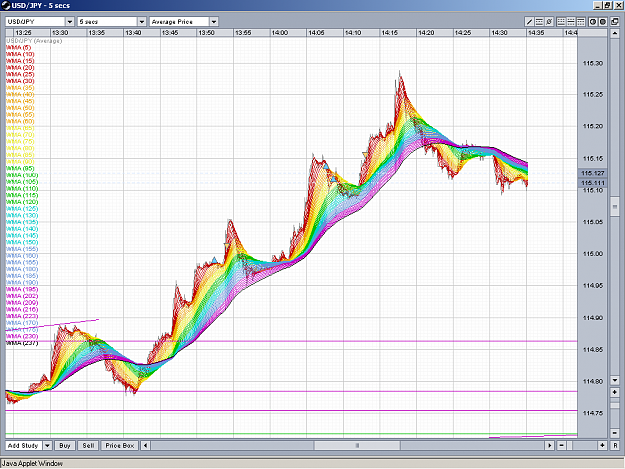Viewport: 625px width, 469px height.
Task: Click the first round circle toolbar icon
Action: tap(593, 22)
